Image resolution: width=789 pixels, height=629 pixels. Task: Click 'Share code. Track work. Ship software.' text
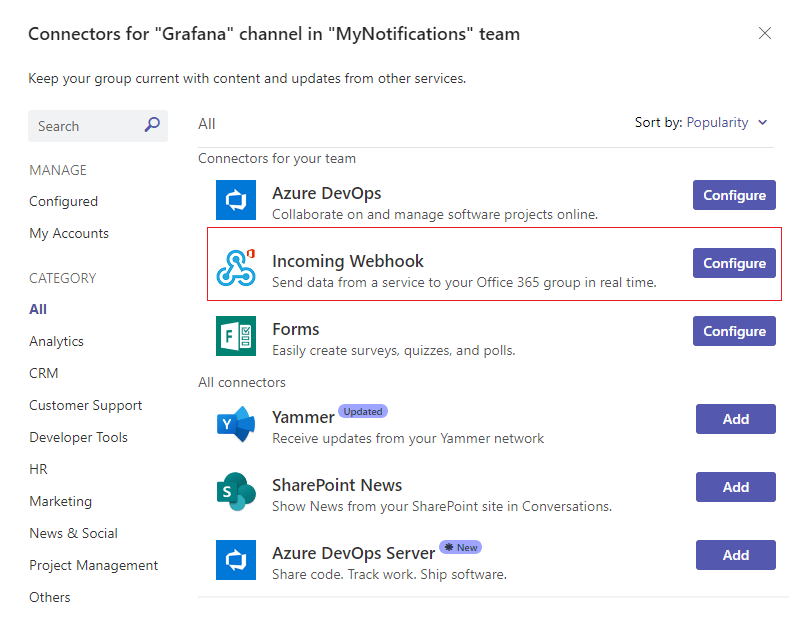tap(389, 575)
